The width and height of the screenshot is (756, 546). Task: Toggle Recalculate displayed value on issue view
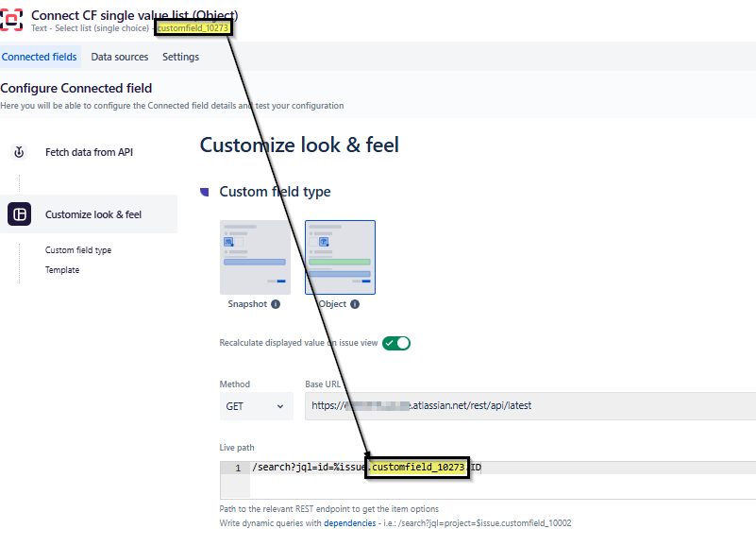click(x=396, y=344)
